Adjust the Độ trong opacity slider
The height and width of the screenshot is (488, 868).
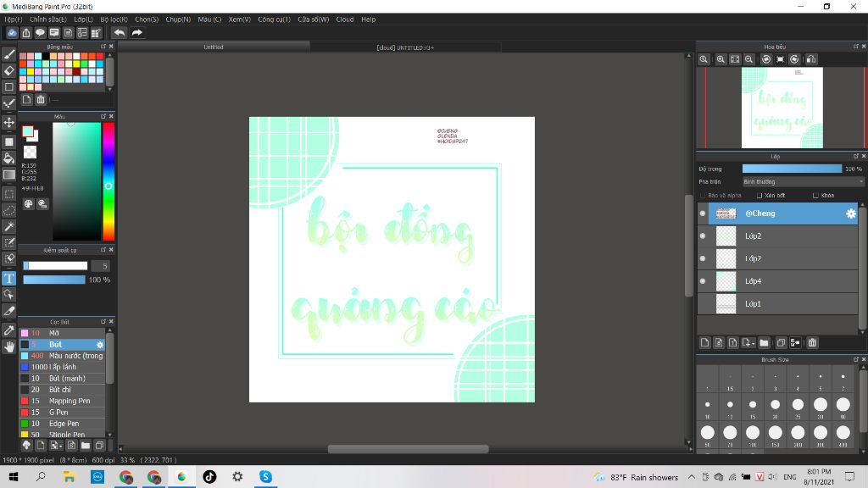[792, 169]
